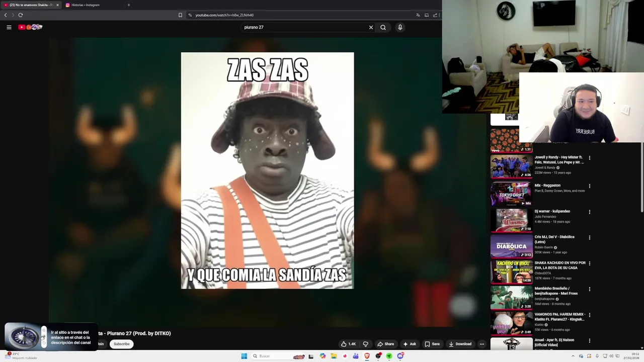Start voice search with the microphone icon
Screen dimensions: 644x362
(x=400, y=27)
